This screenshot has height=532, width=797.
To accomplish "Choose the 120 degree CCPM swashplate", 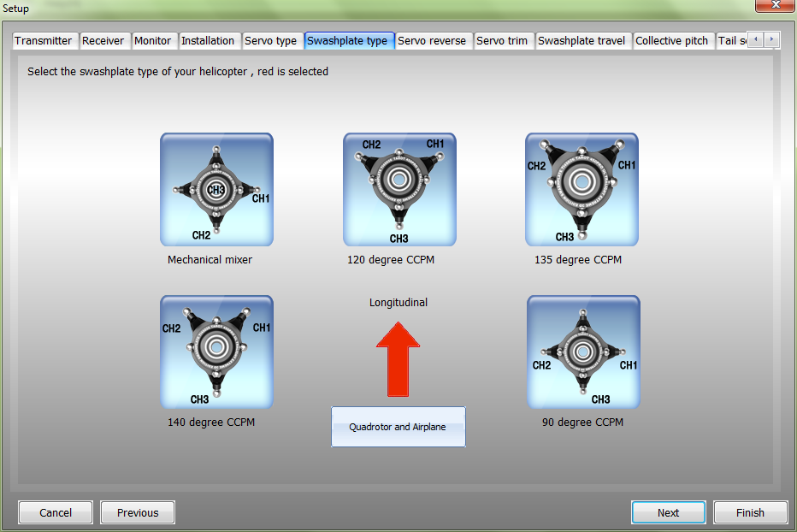I will [x=399, y=190].
